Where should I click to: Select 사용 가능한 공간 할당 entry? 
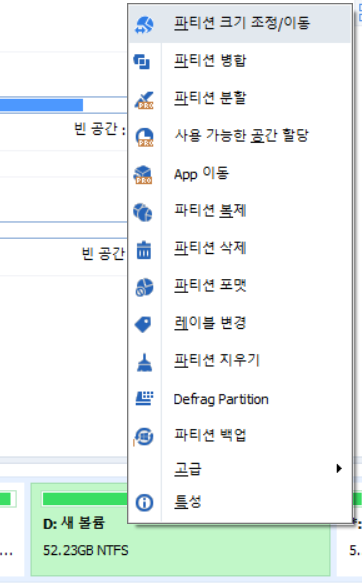(x=240, y=136)
